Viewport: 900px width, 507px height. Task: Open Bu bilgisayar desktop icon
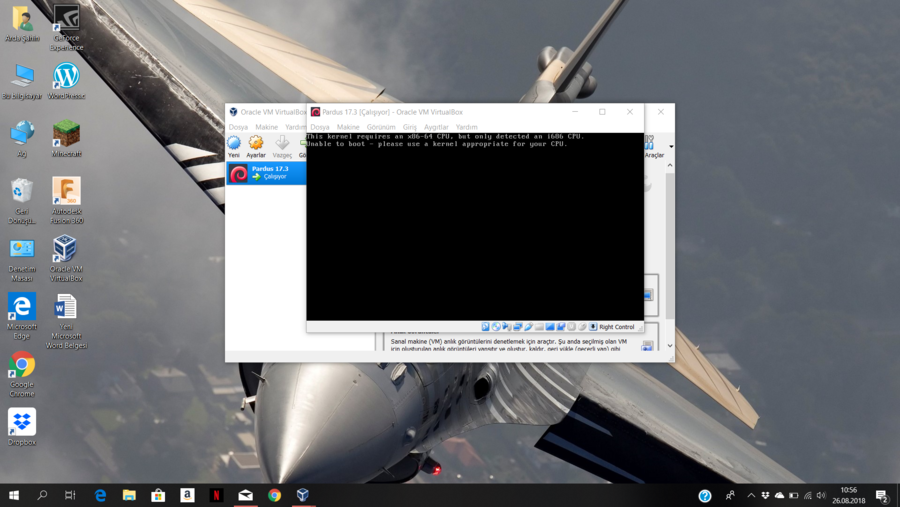tap(22, 82)
